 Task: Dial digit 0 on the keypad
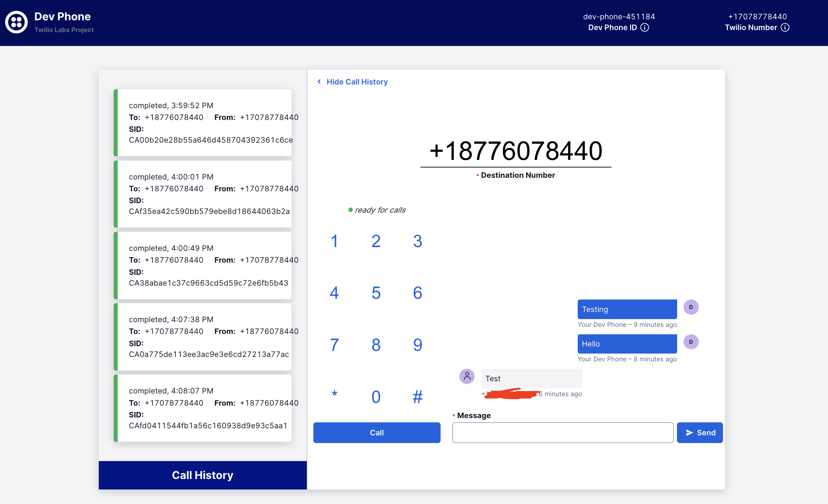tap(376, 397)
